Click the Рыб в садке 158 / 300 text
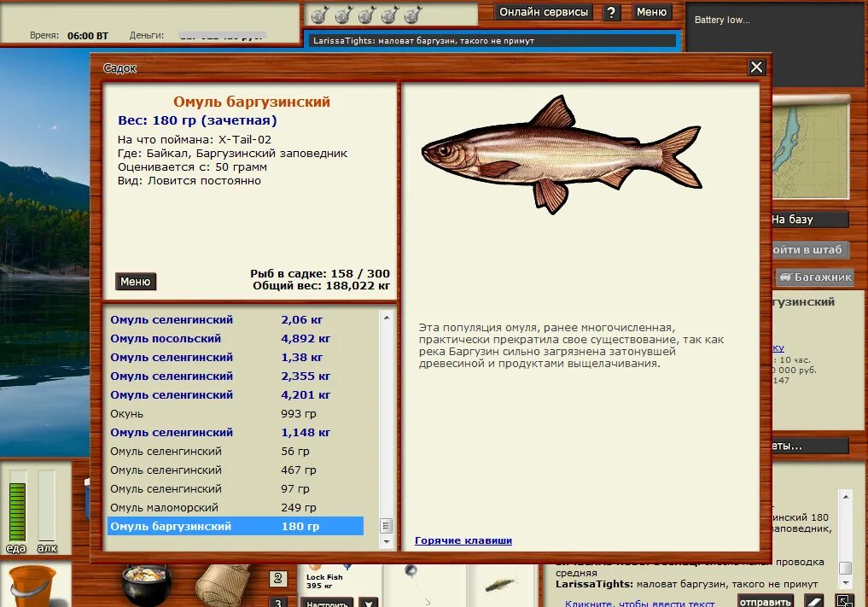 tap(320, 273)
